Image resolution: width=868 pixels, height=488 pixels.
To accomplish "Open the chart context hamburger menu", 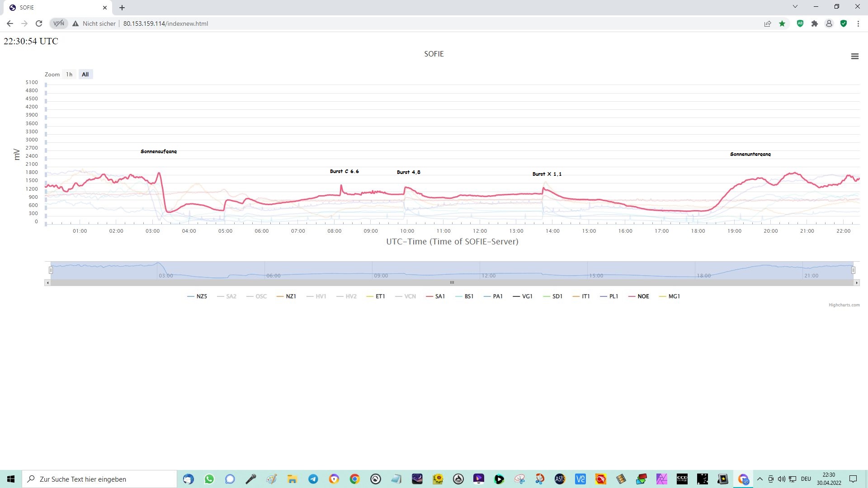I will click(854, 56).
